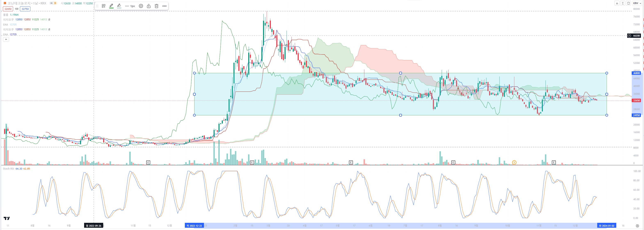Click the 코난테크놀로지 symbol title
The width and height of the screenshot is (644, 230).
point(19,3)
